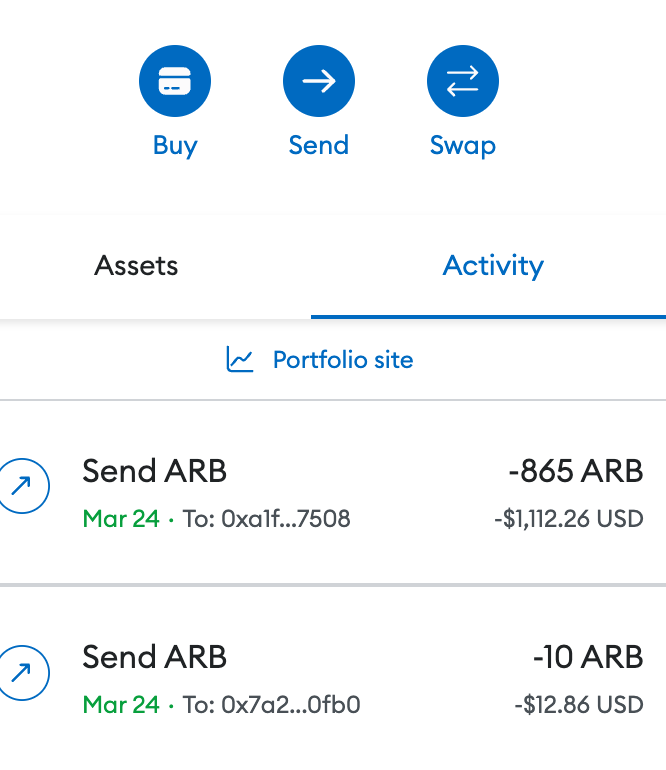Open the Portfolio site link
The width and height of the screenshot is (666, 770).
coord(320,359)
